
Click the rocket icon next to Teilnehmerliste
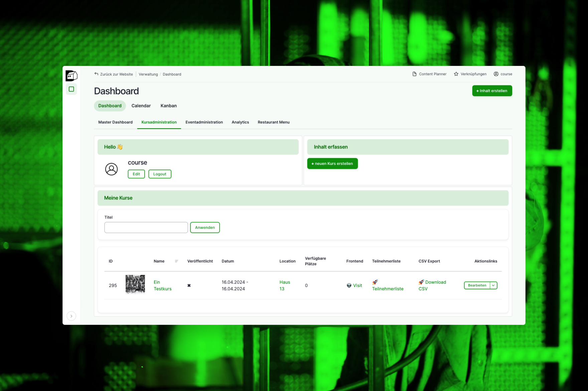coord(376,282)
